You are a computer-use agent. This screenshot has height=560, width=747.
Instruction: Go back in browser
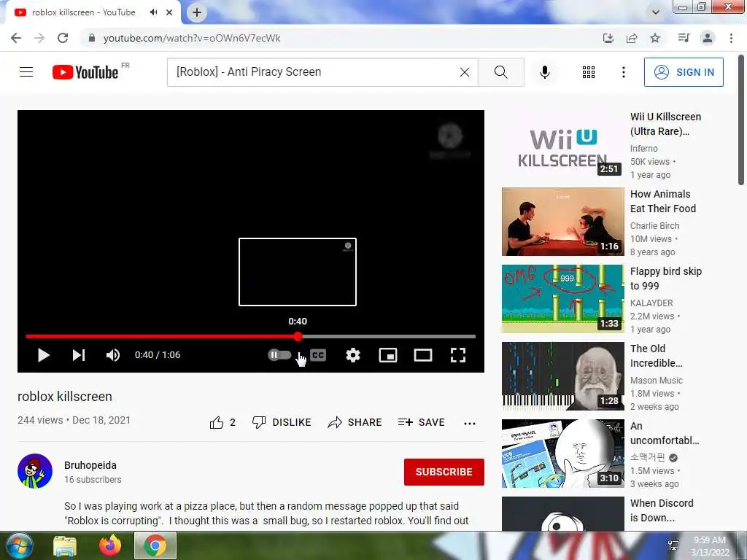(16, 38)
